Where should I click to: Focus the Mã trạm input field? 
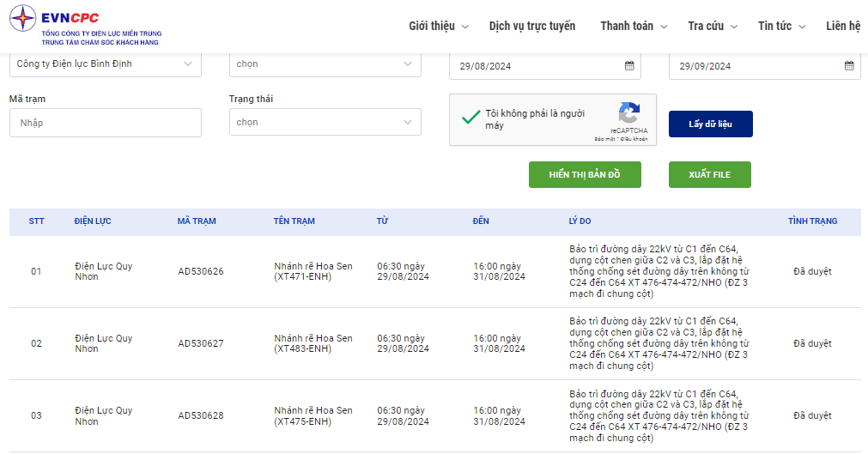(x=106, y=123)
